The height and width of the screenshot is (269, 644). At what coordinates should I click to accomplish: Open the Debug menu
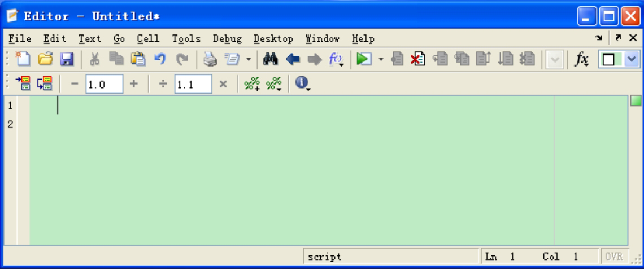227,39
